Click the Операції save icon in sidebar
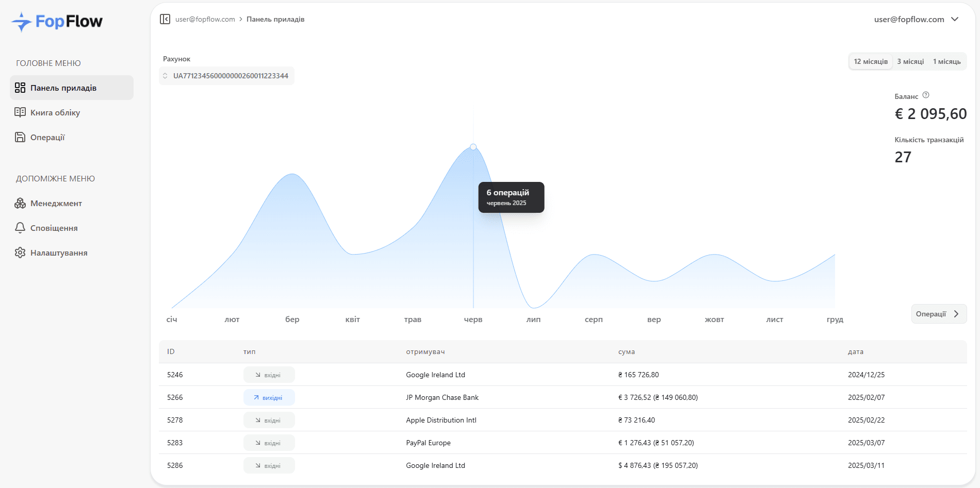This screenshot has width=980, height=488. [x=20, y=137]
